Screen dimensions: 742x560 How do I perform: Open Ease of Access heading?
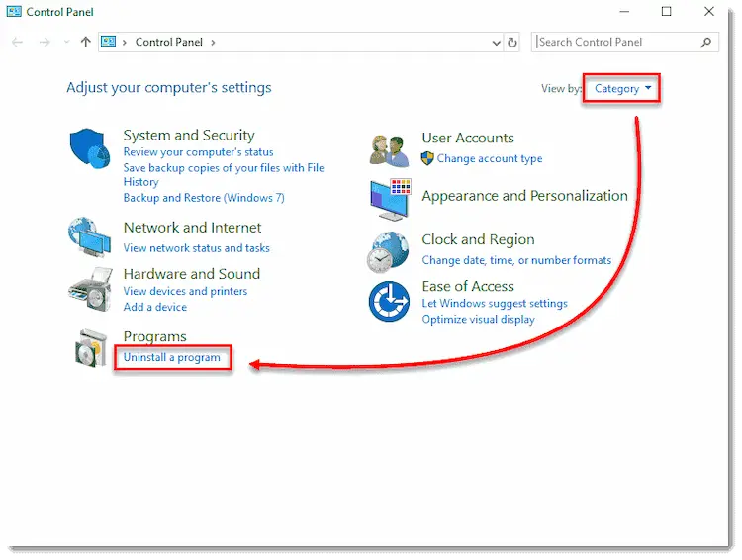pos(468,286)
